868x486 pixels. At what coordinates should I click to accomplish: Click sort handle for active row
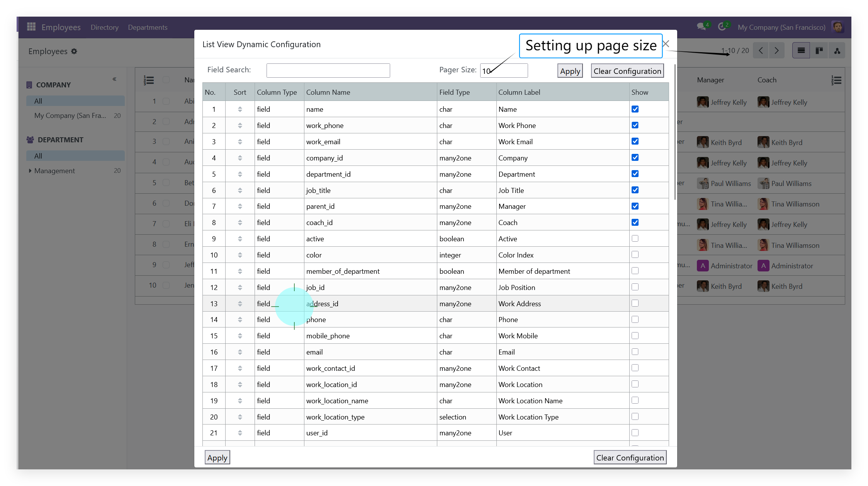pos(240,239)
